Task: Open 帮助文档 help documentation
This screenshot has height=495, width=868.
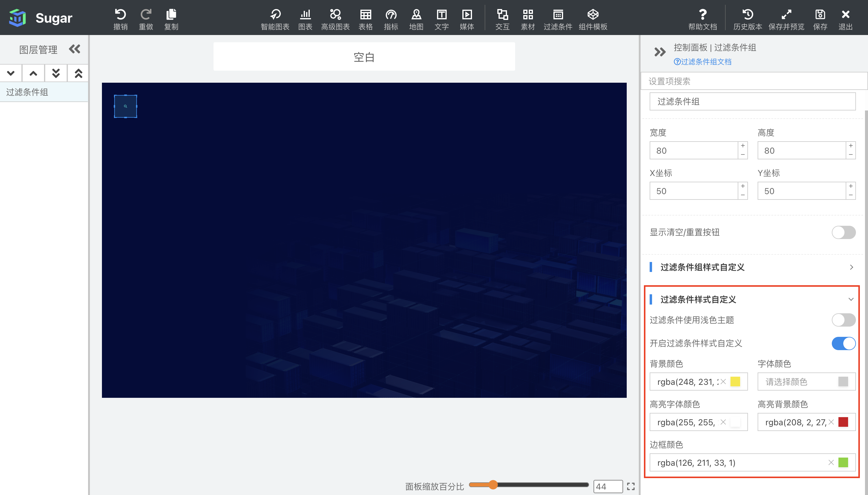Action: (x=702, y=19)
